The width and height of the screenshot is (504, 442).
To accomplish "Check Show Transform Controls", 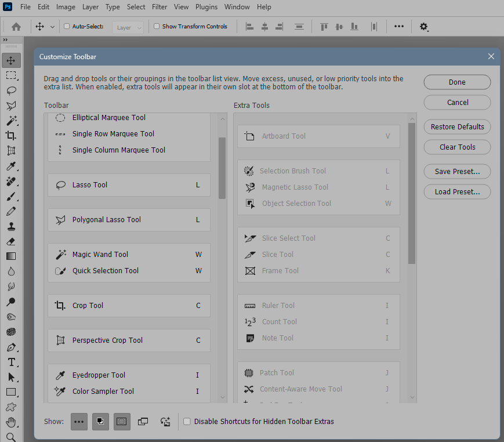I will pyautogui.click(x=157, y=26).
